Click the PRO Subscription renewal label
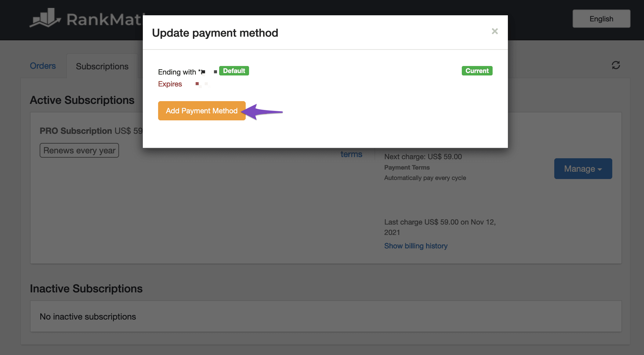 (x=79, y=150)
